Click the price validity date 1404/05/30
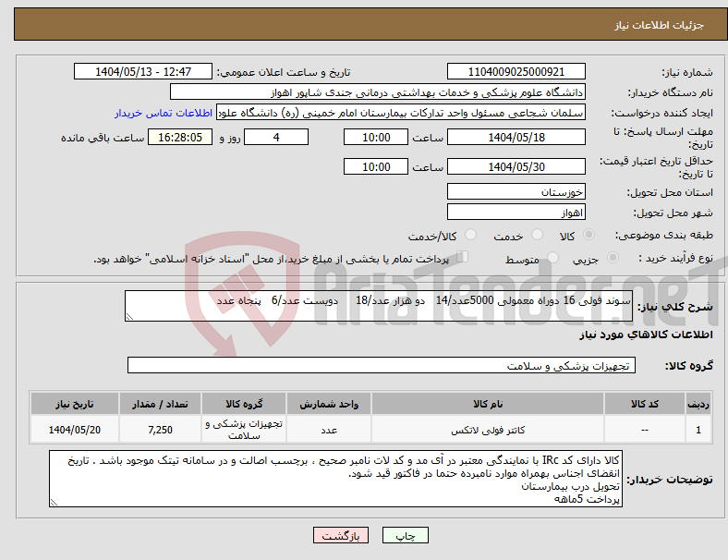Screen dimensions: 728x560 point(516,166)
